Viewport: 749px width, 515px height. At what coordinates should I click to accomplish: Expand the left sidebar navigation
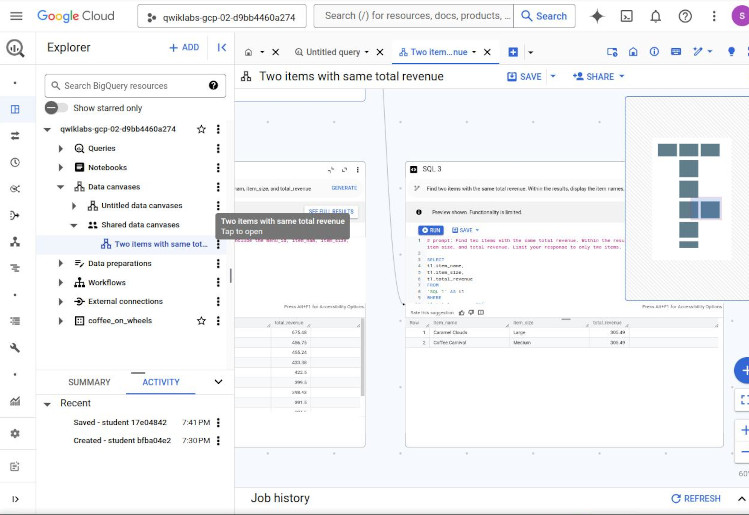(x=15, y=499)
